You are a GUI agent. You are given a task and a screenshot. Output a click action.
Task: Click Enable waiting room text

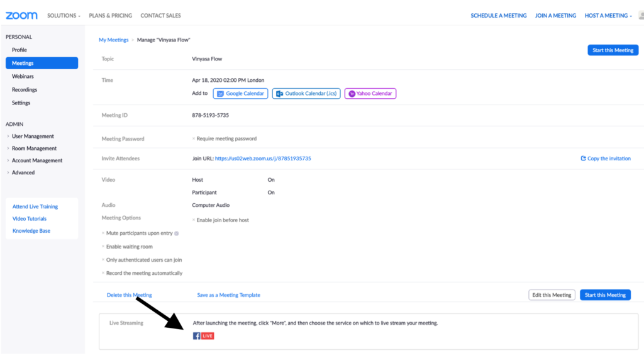pyautogui.click(x=130, y=247)
